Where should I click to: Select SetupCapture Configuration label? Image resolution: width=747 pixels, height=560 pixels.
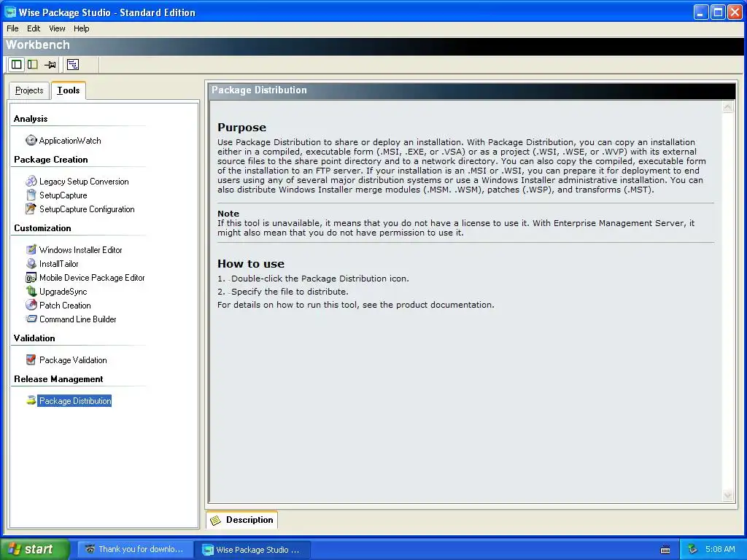[x=87, y=209]
